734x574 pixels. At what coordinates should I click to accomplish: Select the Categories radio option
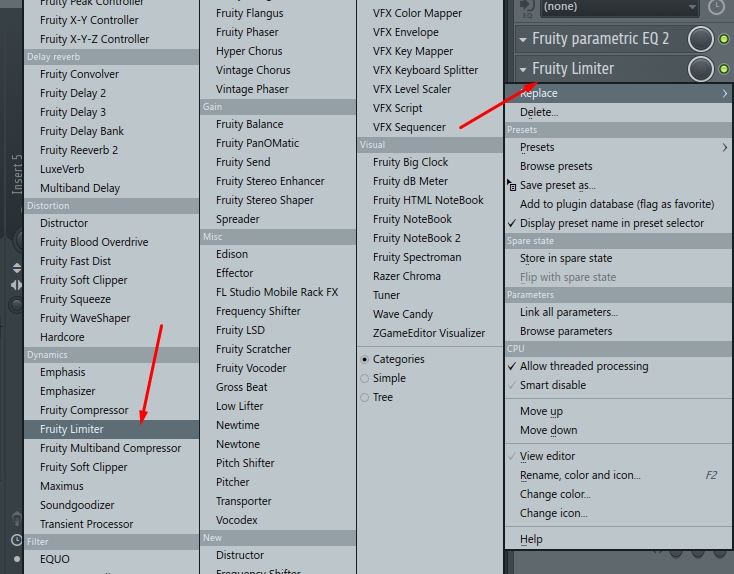(365, 360)
